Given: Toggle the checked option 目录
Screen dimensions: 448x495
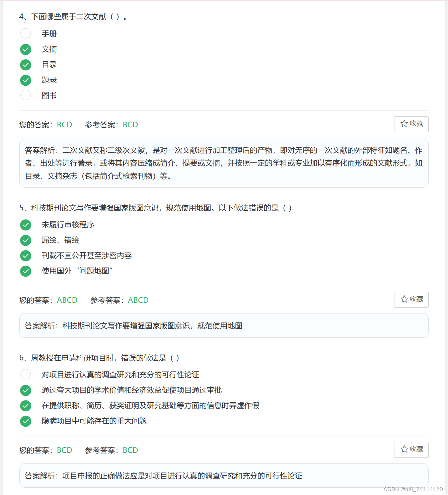Looking at the screenshot, I should coord(26,65).
